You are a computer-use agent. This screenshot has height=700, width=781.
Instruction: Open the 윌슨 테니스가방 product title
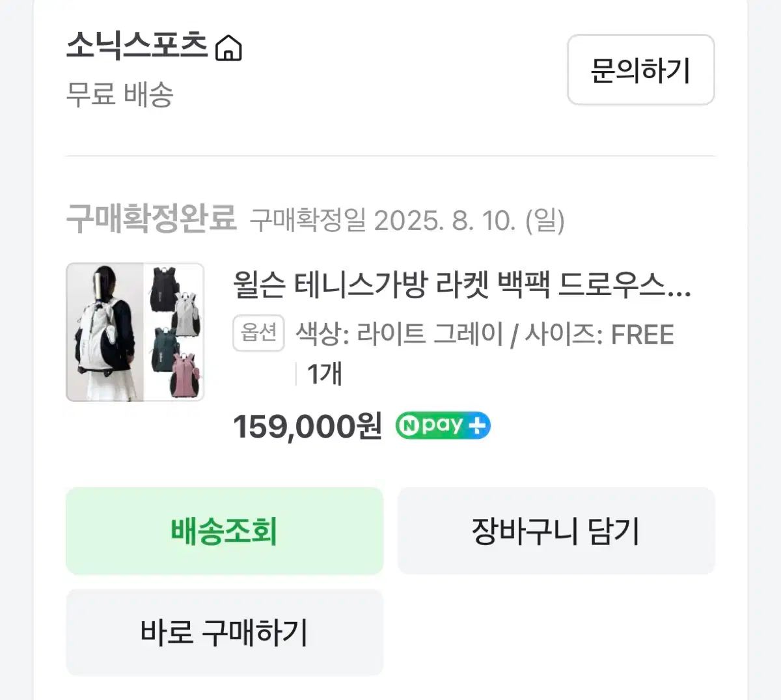[x=462, y=285]
